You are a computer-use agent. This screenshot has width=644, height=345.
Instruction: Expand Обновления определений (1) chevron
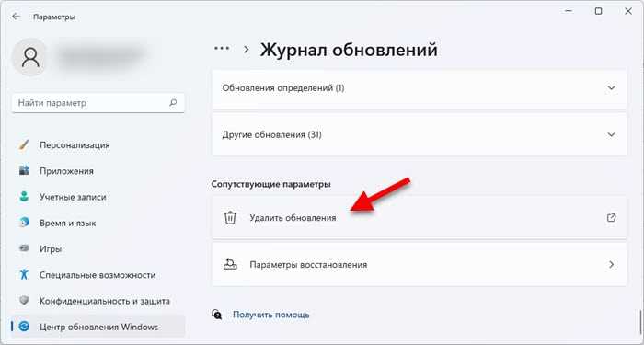611,88
